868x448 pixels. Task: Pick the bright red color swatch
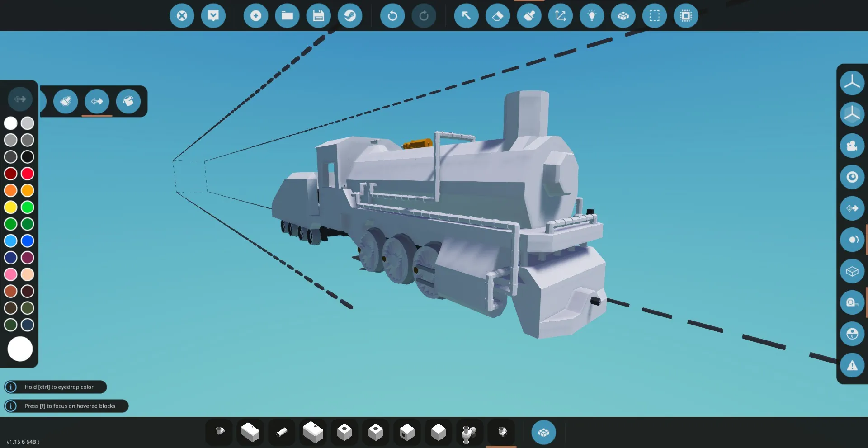click(28, 174)
